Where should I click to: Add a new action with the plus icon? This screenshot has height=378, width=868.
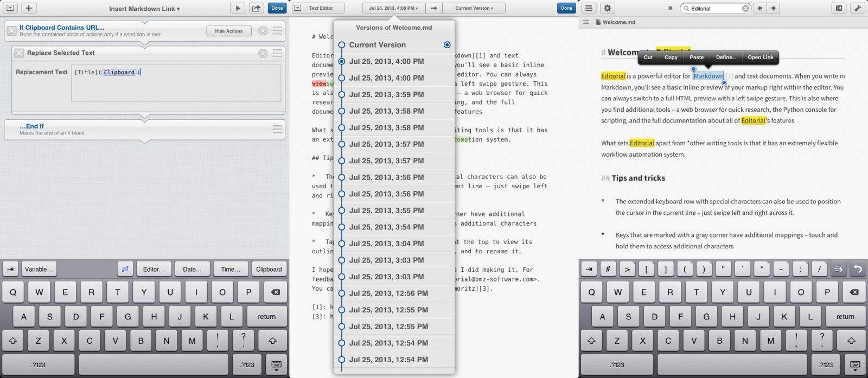click(x=29, y=8)
